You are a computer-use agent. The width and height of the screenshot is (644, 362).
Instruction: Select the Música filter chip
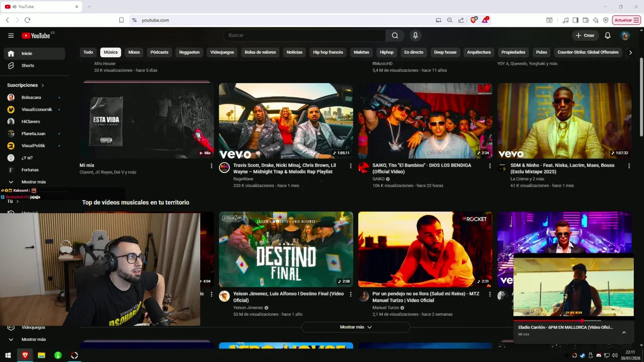[x=111, y=52]
